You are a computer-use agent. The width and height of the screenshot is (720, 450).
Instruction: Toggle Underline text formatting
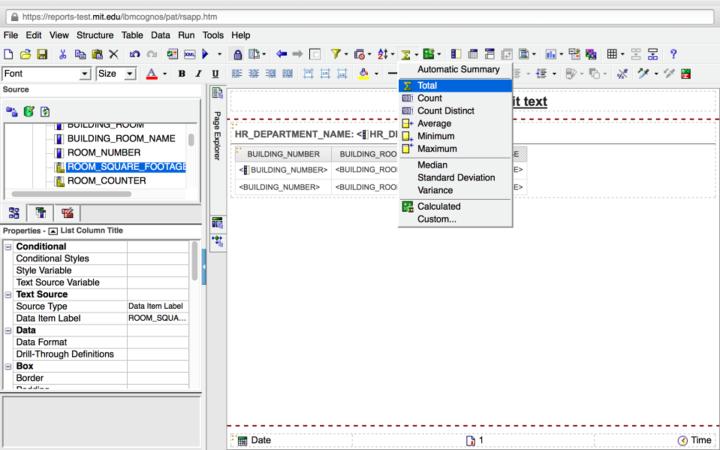pos(214,74)
